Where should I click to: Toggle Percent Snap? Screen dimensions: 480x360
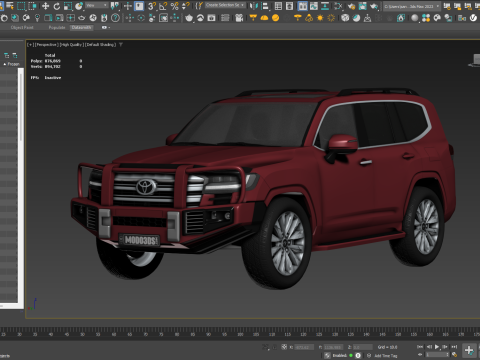tap(175, 6)
